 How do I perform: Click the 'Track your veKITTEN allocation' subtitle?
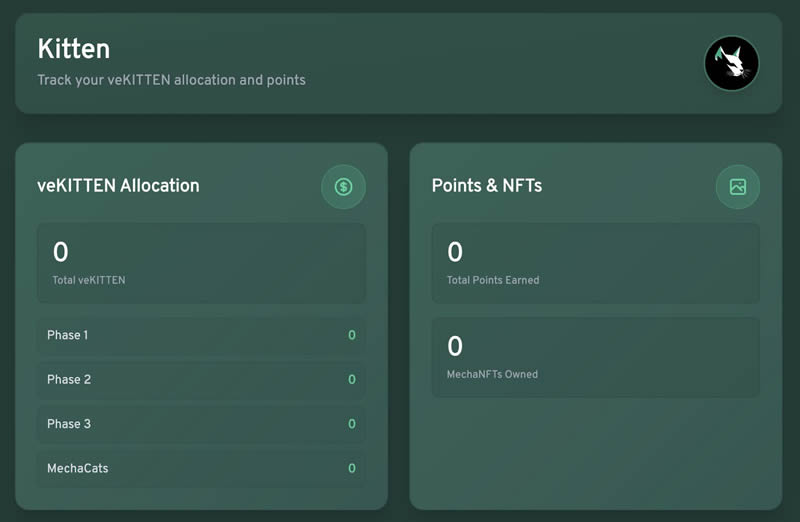pos(171,80)
